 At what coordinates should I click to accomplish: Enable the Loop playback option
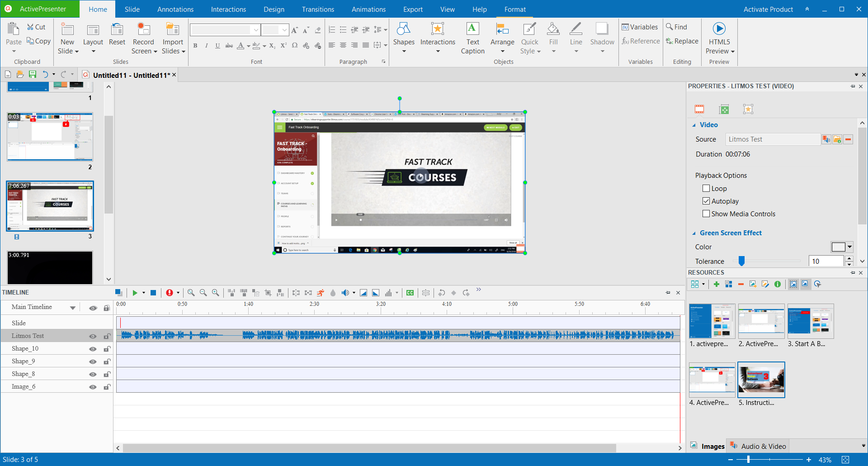706,188
